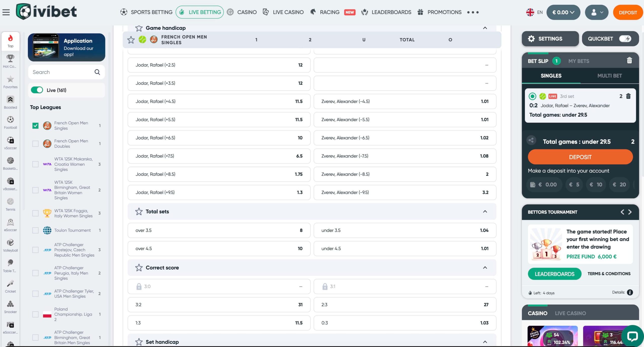Open Sports Betting in top navigation
Screen dimensions: 644x347
(x=146, y=12)
